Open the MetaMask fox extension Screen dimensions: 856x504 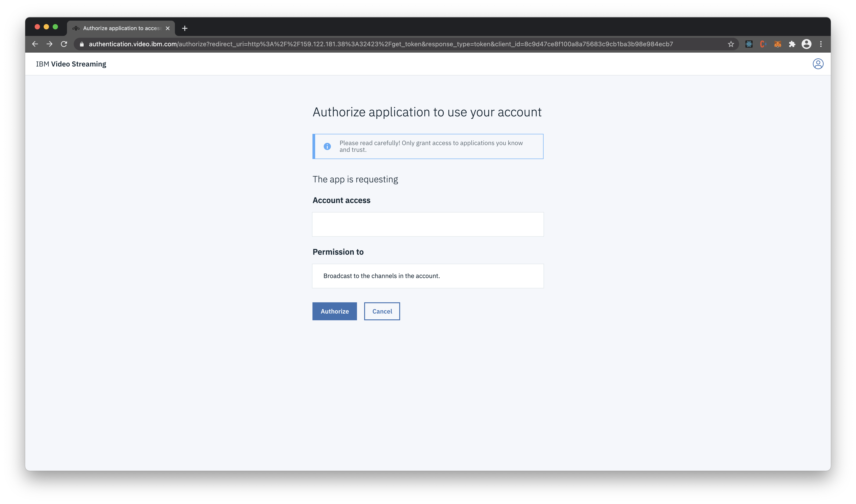pyautogui.click(x=778, y=44)
